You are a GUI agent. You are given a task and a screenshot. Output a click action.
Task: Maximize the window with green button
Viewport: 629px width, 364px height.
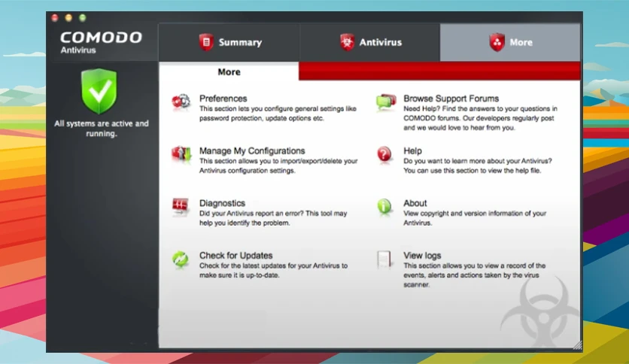pos(82,17)
